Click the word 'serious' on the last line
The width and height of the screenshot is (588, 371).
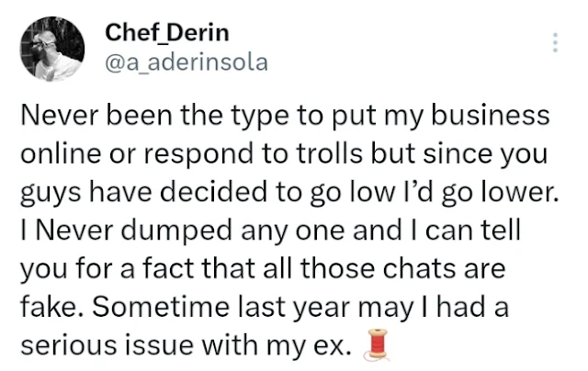69,345
